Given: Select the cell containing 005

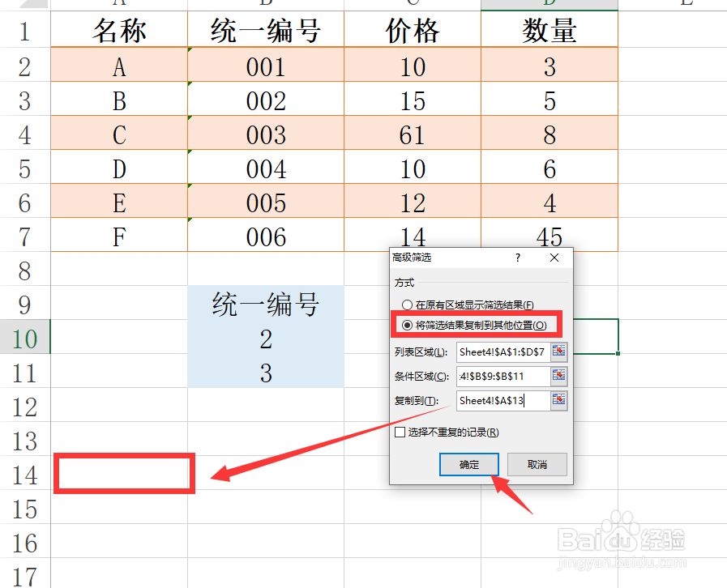Looking at the screenshot, I should [266, 201].
